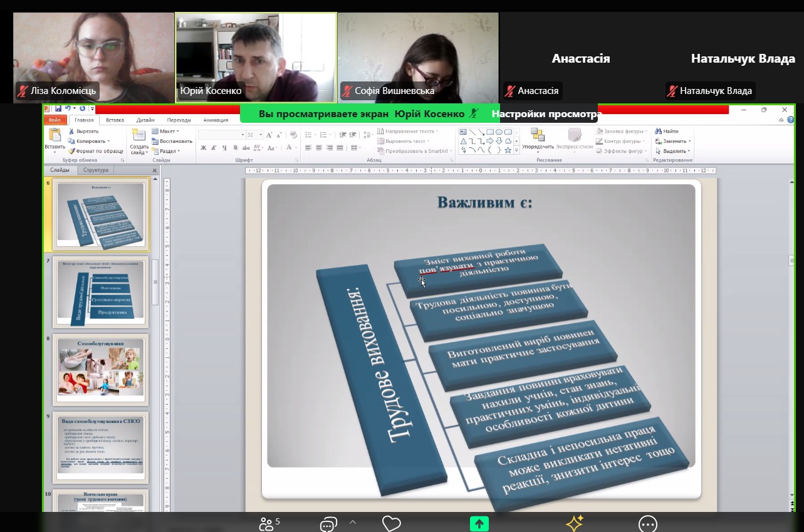Toggle underline formatting (Ч)

pyautogui.click(x=224, y=148)
